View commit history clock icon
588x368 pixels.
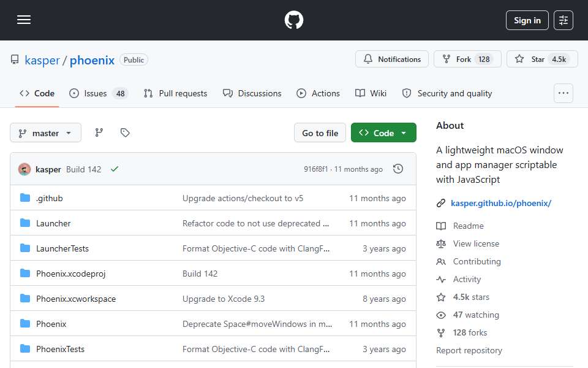[398, 169]
